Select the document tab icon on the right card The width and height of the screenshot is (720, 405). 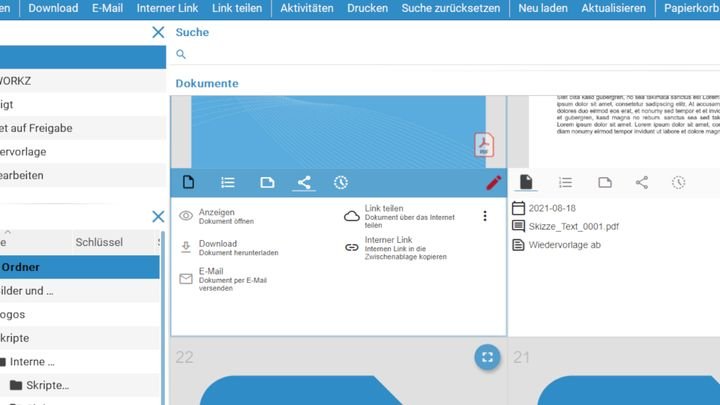click(526, 182)
